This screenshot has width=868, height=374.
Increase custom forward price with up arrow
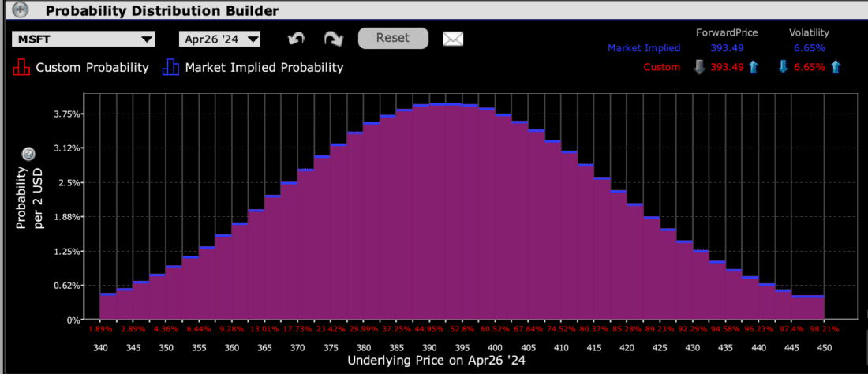753,67
